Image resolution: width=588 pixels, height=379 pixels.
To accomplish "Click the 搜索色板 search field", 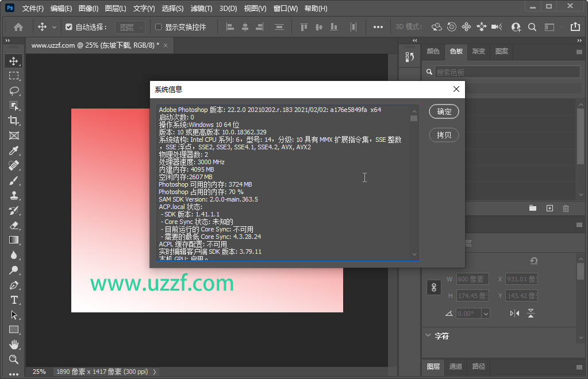I will click(508, 72).
